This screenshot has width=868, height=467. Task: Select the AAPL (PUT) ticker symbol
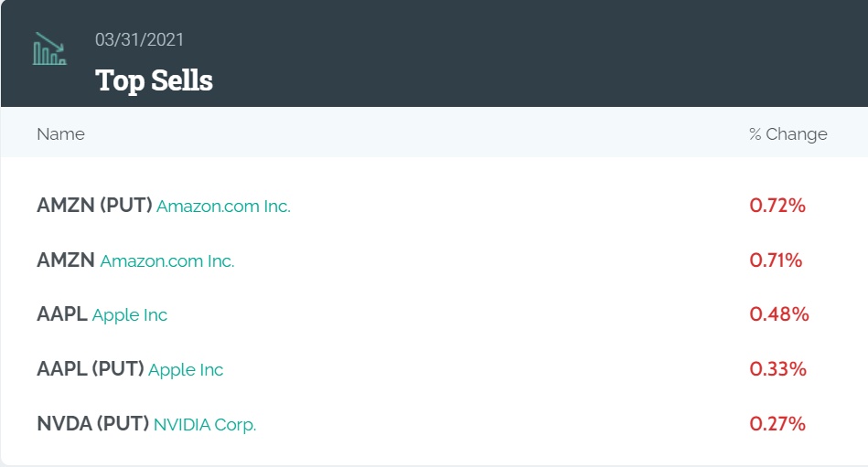[91, 369]
